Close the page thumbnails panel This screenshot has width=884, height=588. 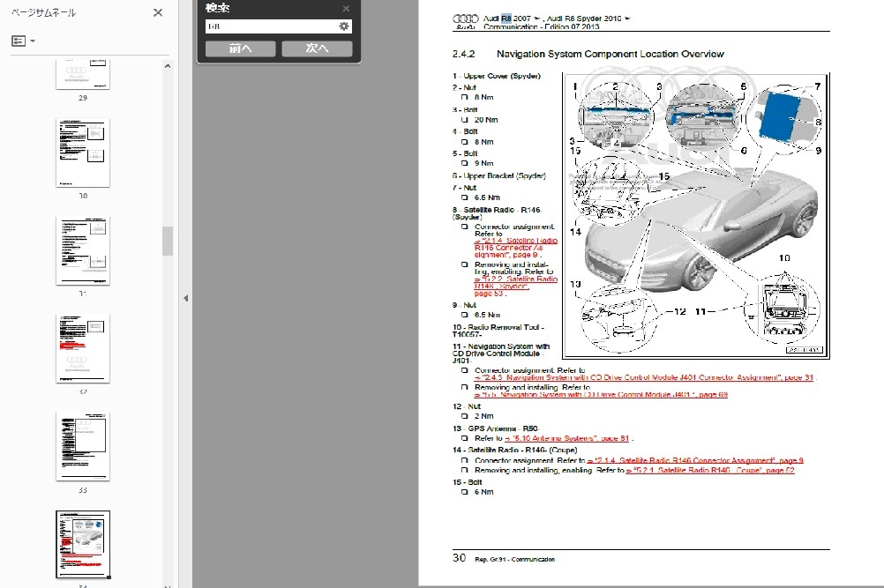tap(158, 12)
